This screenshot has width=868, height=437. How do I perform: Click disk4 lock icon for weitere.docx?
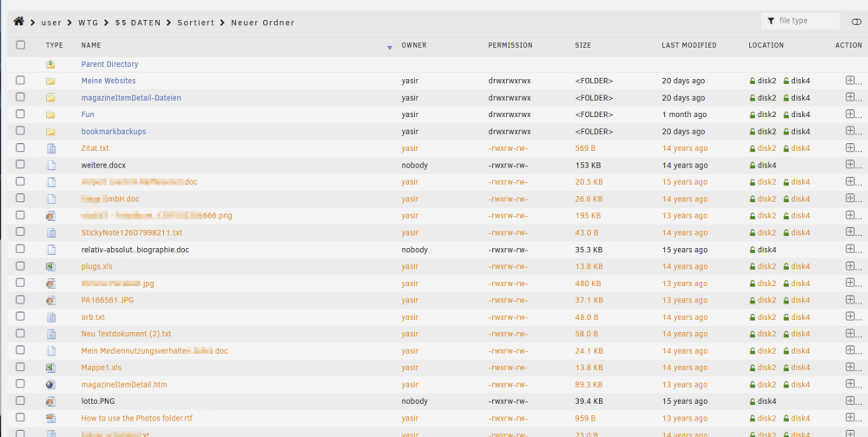pos(753,166)
